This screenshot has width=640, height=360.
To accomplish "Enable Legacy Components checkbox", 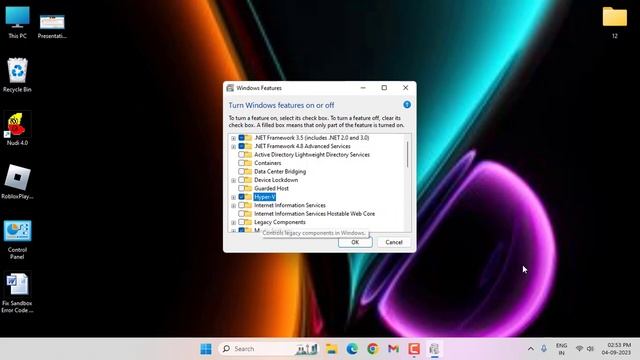I will click(242, 222).
